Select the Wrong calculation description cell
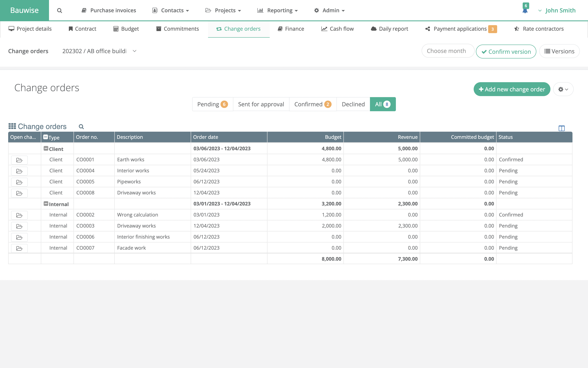Screen dimensions: 588x368 pos(153,215)
